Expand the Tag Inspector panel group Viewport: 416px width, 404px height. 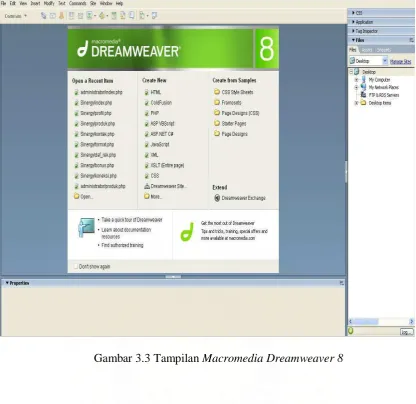click(353, 31)
